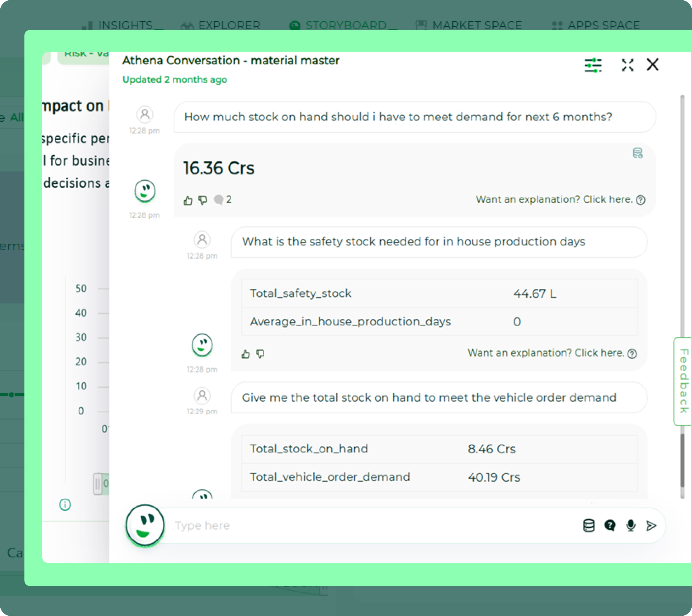The height and width of the screenshot is (616, 692).
Task: Click the Average_in_house_production_days label
Action: coord(350,322)
